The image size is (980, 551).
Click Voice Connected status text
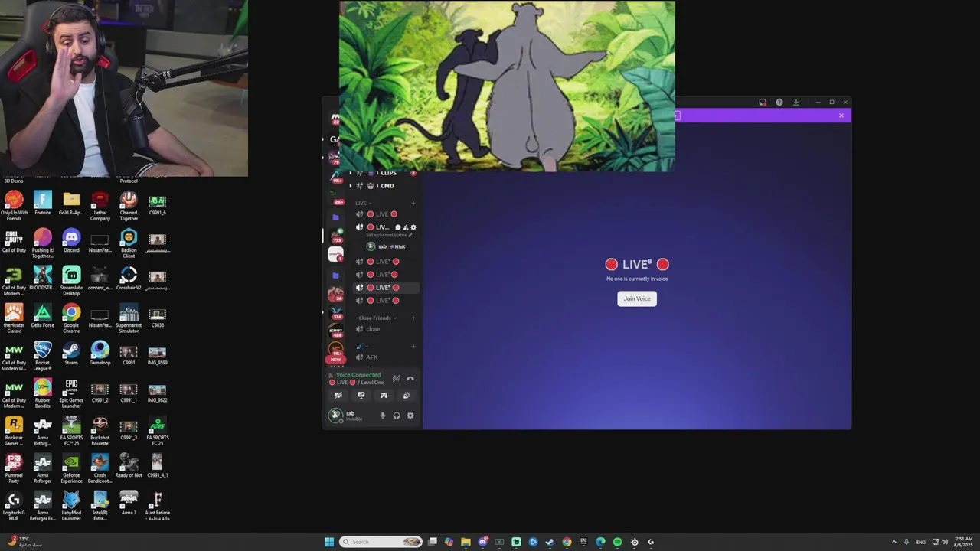click(358, 375)
